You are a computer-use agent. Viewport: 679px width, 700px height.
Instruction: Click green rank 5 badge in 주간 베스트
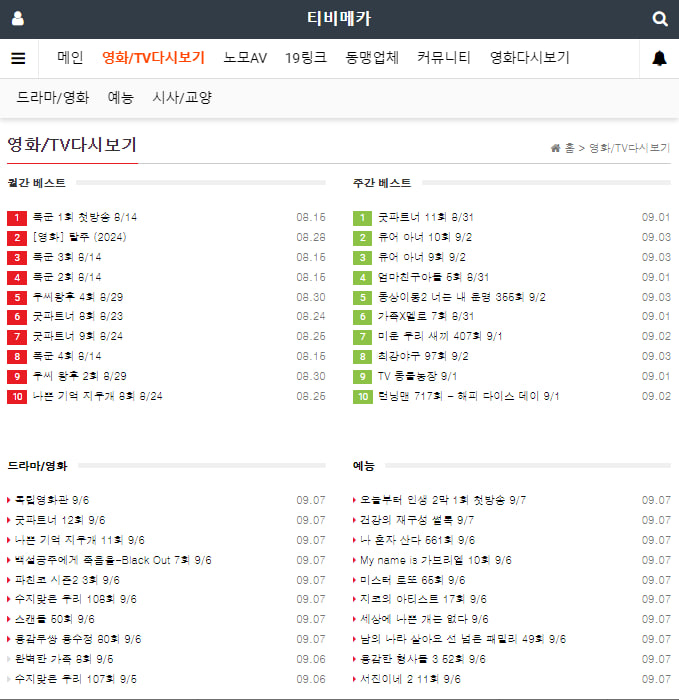tap(362, 298)
